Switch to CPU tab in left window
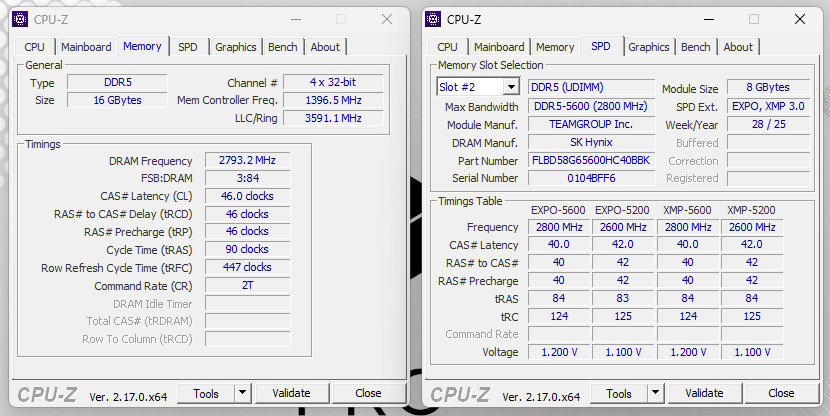830x416 pixels. (34, 47)
